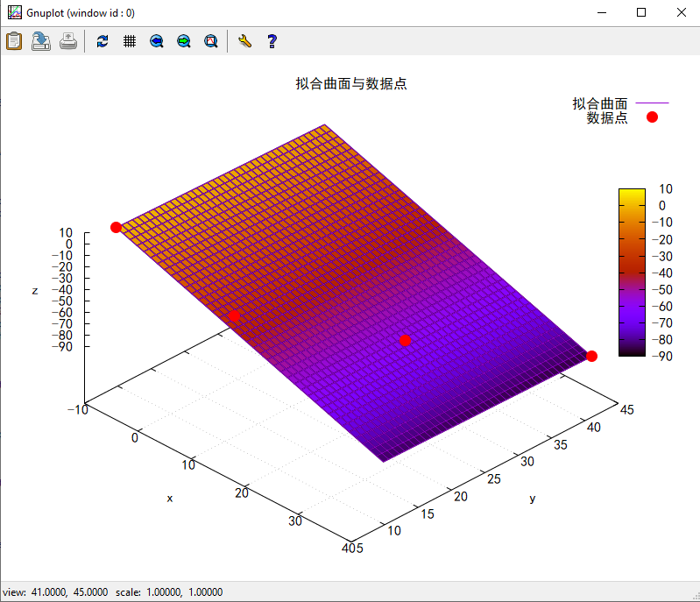Screen dimensions: 700x602
Task: Click the x-axis tick label 20
Action: pyautogui.click(x=242, y=493)
